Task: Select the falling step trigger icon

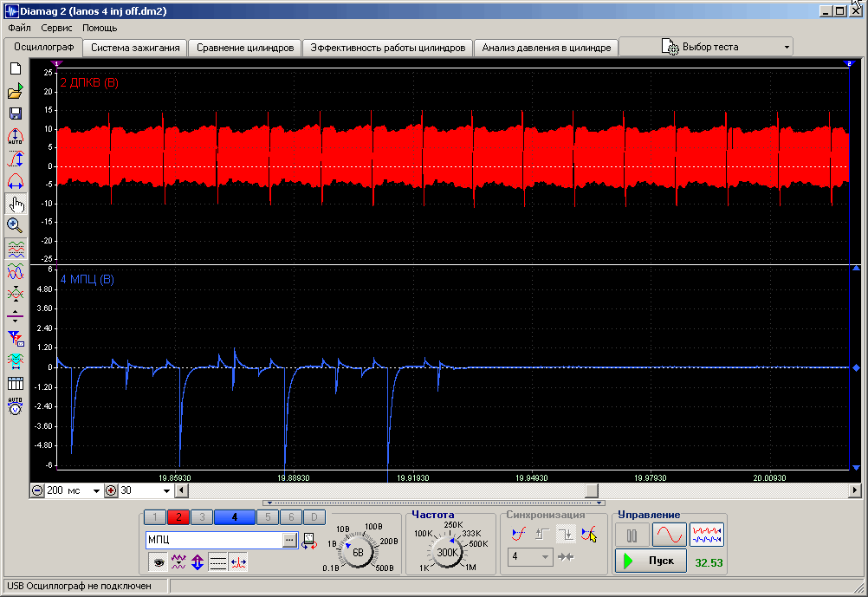Action: point(566,535)
